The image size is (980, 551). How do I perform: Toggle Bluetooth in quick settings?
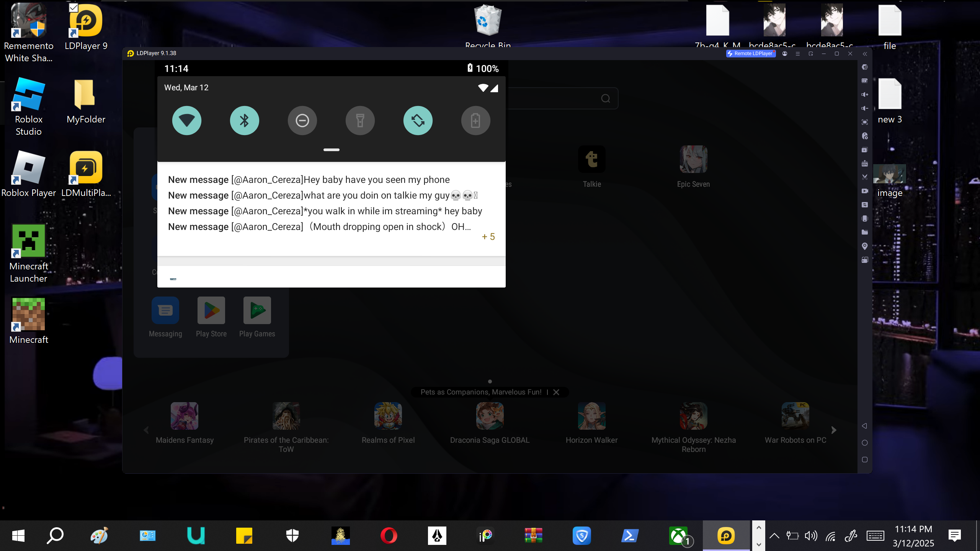coord(245,121)
